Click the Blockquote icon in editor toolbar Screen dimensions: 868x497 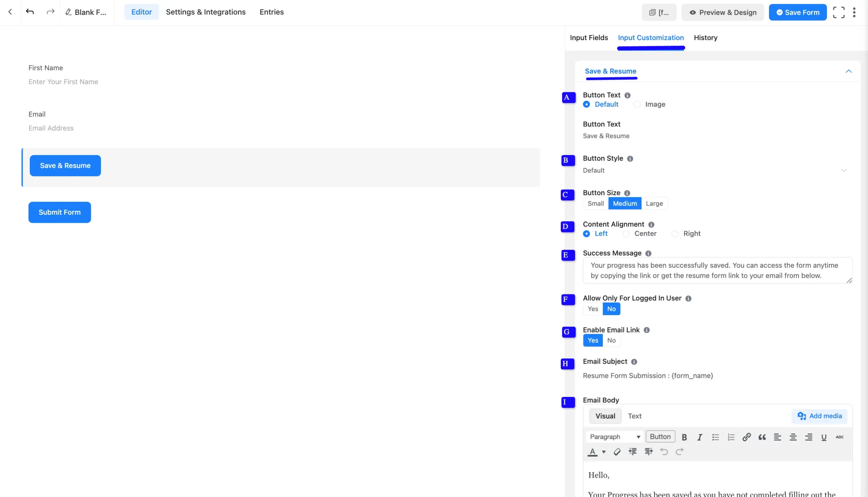click(x=762, y=437)
